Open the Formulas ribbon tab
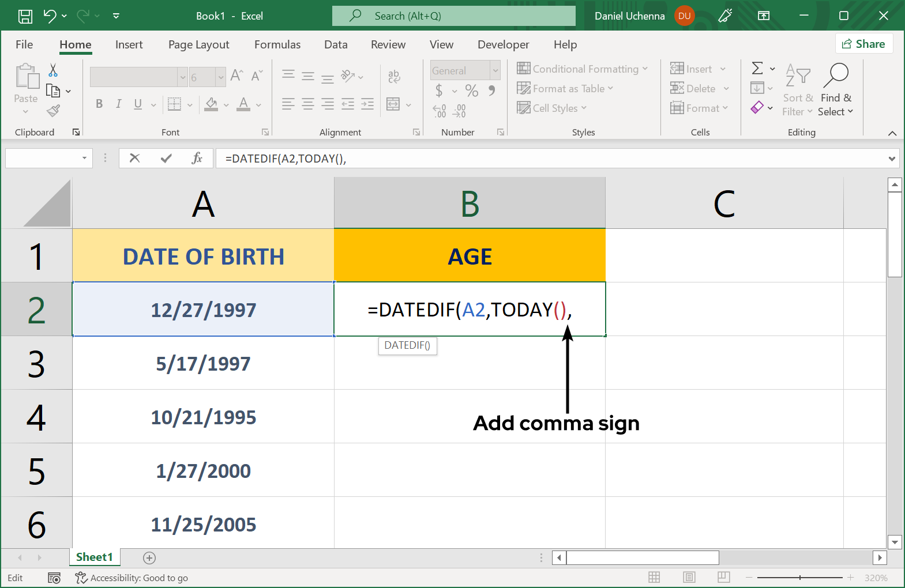This screenshot has height=588, width=905. 277,44
